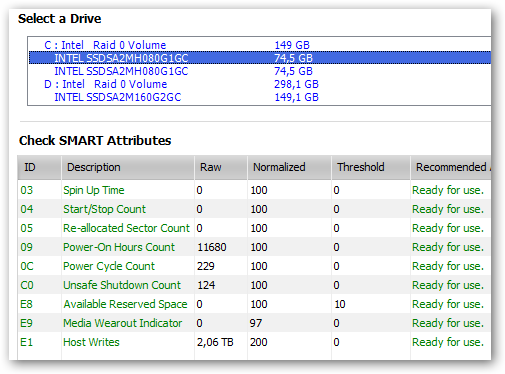This screenshot has width=505, height=374.
Task: Click the raw value 11680
Action: coord(212,247)
